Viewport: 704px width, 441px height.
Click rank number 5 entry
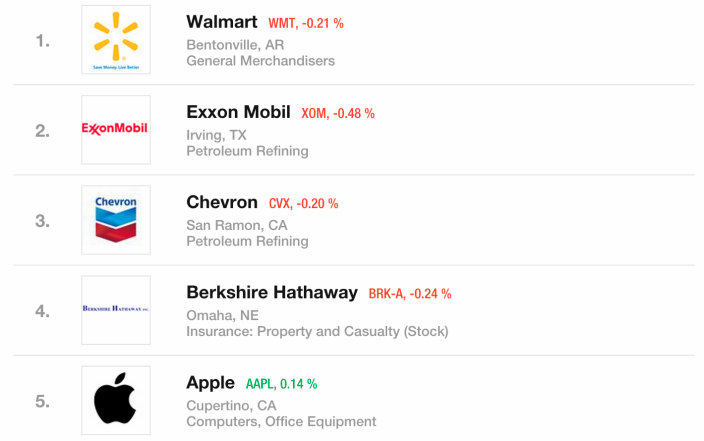(42, 401)
